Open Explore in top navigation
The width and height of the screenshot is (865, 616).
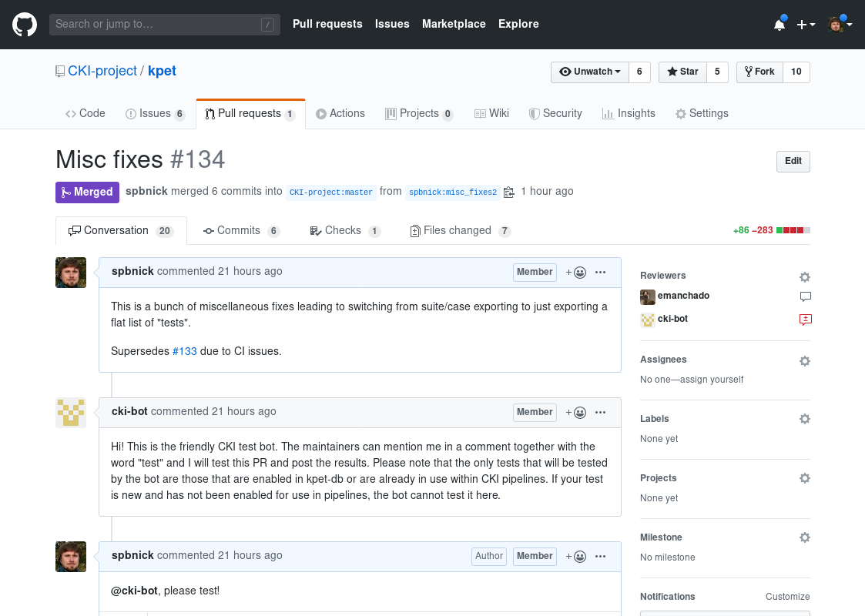pyautogui.click(x=518, y=24)
